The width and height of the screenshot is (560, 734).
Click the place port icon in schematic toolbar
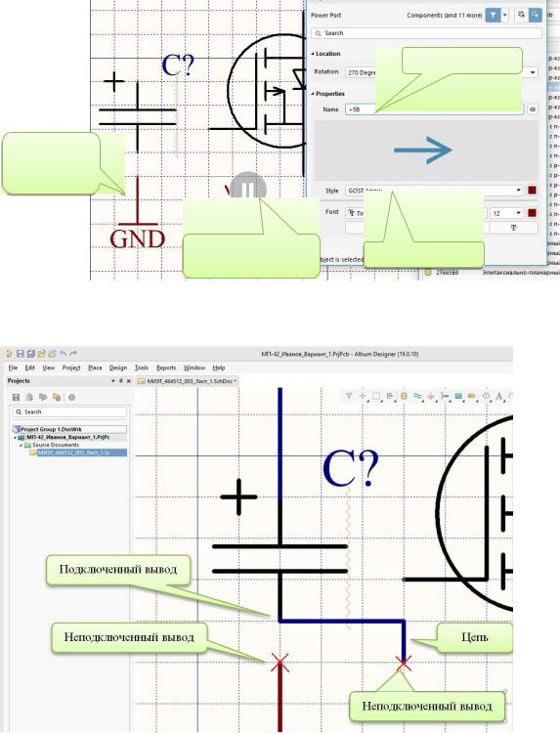point(472,396)
